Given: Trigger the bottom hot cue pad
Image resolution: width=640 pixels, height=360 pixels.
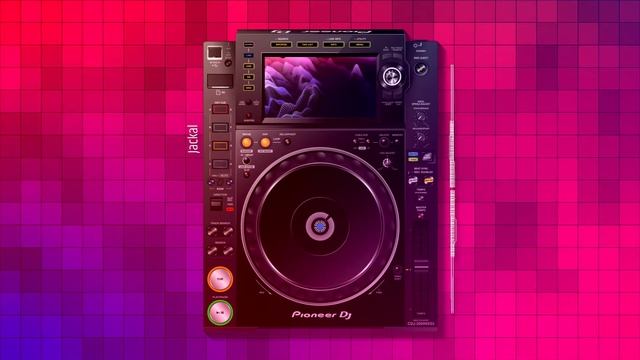Looking at the screenshot, I should pyautogui.click(x=220, y=164).
